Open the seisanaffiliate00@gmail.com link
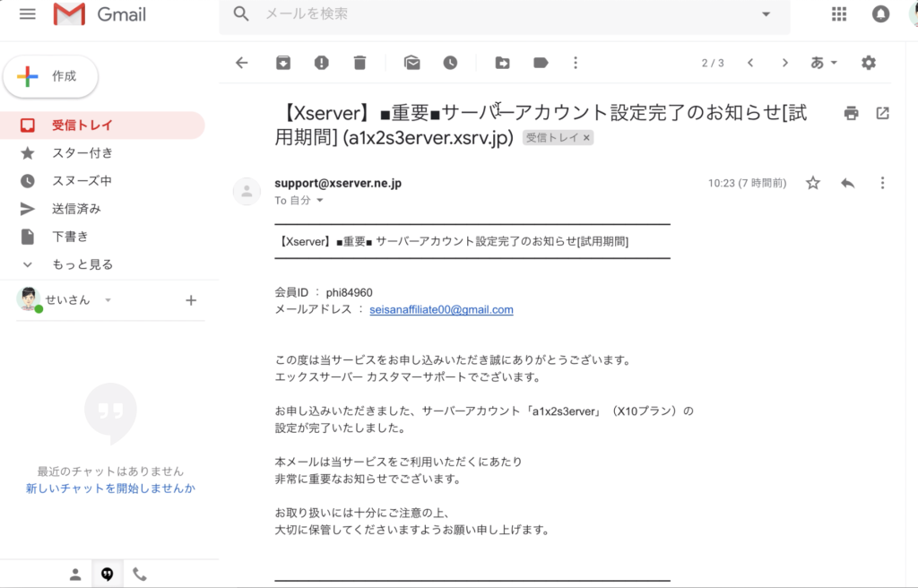 (x=441, y=309)
